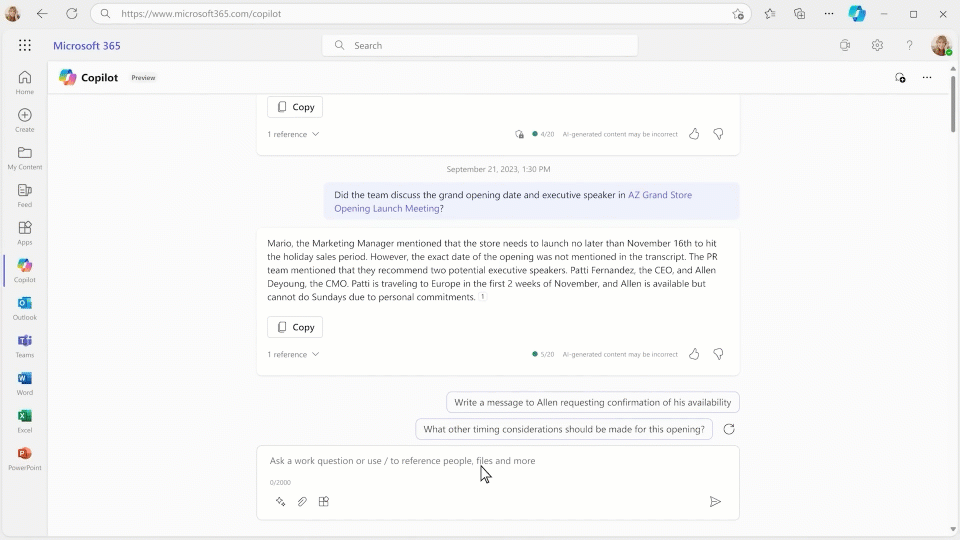
Task: Open browser settings and more menu
Action: pyautogui.click(x=828, y=13)
